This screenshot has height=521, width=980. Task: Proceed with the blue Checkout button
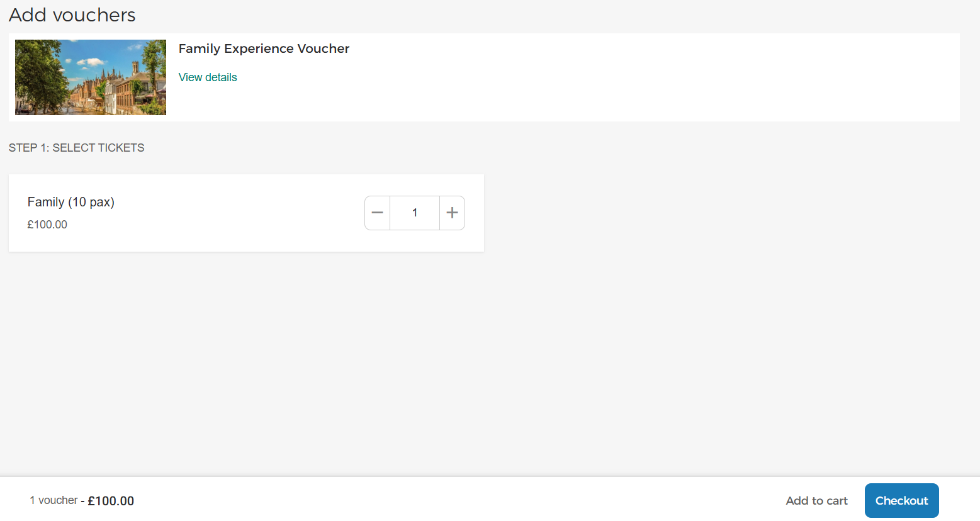[x=901, y=501]
